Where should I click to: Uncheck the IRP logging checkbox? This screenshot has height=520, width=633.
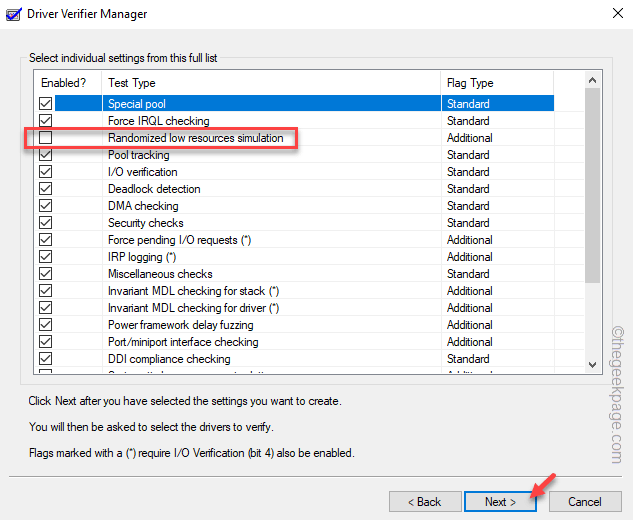(45, 257)
